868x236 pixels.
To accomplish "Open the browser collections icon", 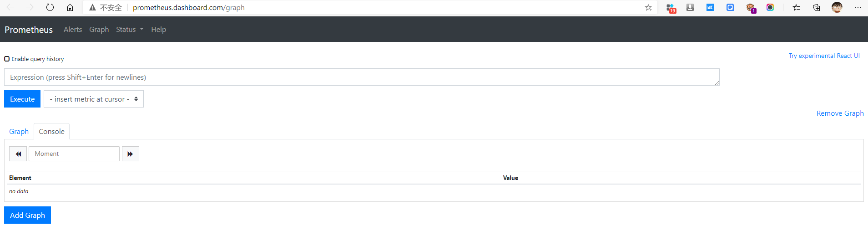I will [x=817, y=7].
